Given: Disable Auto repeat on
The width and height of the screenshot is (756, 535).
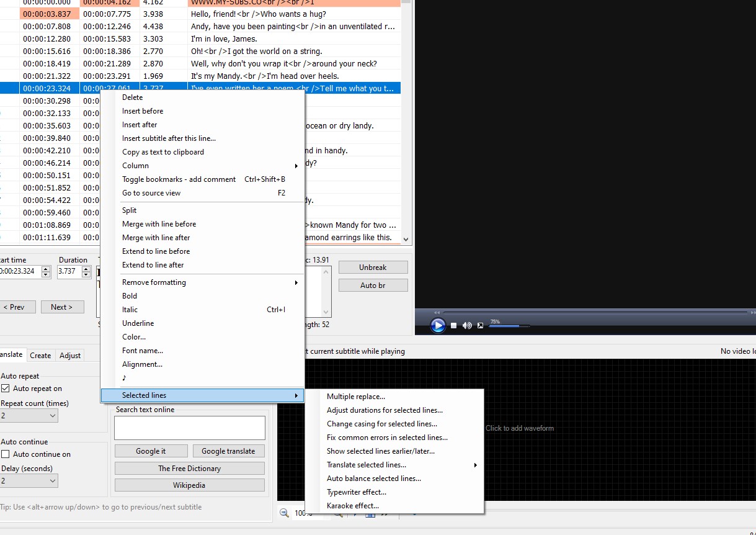Looking at the screenshot, I should coord(6,389).
